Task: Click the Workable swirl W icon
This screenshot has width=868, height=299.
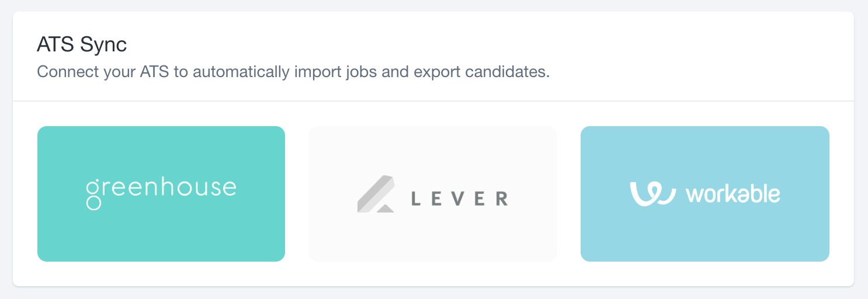Action: (x=652, y=194)
